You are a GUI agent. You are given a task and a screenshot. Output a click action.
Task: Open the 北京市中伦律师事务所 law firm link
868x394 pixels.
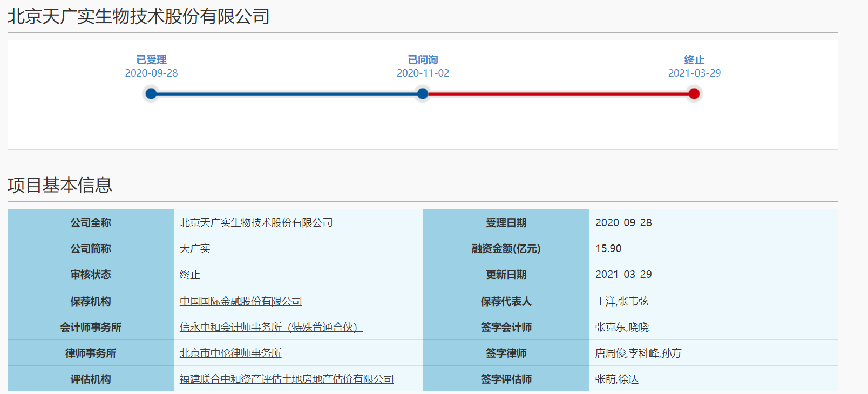(230, 353)
